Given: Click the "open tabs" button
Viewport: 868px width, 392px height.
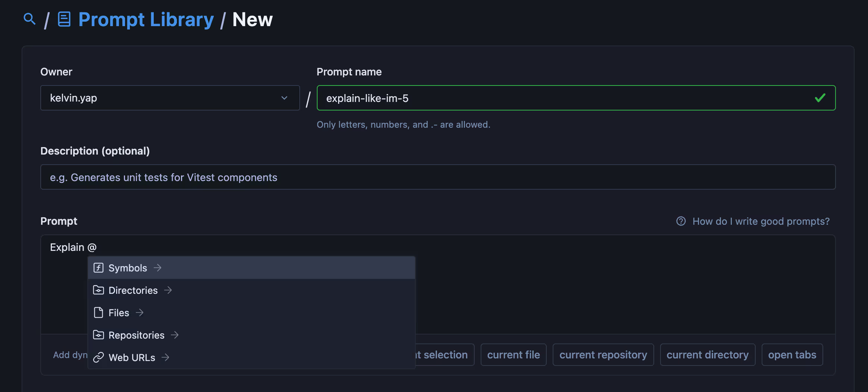Looking at the screenshot, I should [x=791, y=354].
